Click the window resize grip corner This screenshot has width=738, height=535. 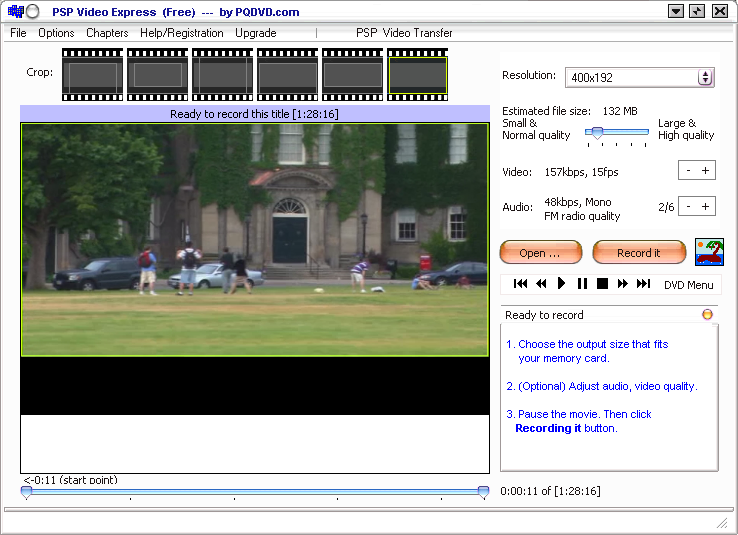pos(722,523)
